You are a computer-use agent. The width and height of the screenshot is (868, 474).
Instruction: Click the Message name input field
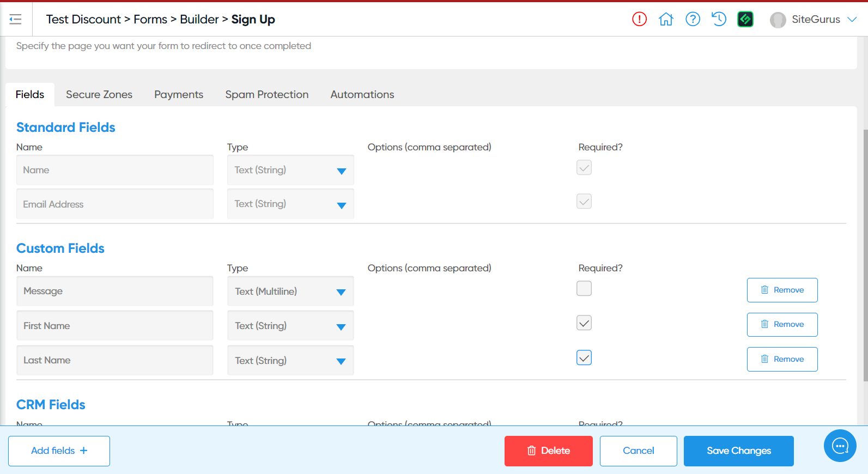pos(114,291)
